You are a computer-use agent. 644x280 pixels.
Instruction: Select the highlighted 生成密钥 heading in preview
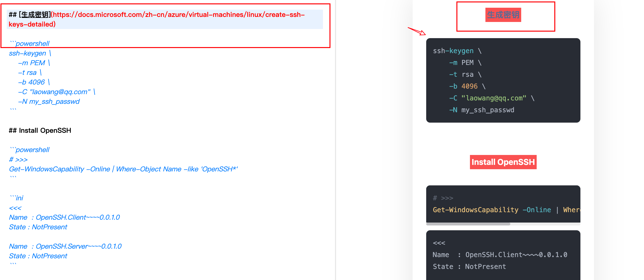[x=503, y=15]
